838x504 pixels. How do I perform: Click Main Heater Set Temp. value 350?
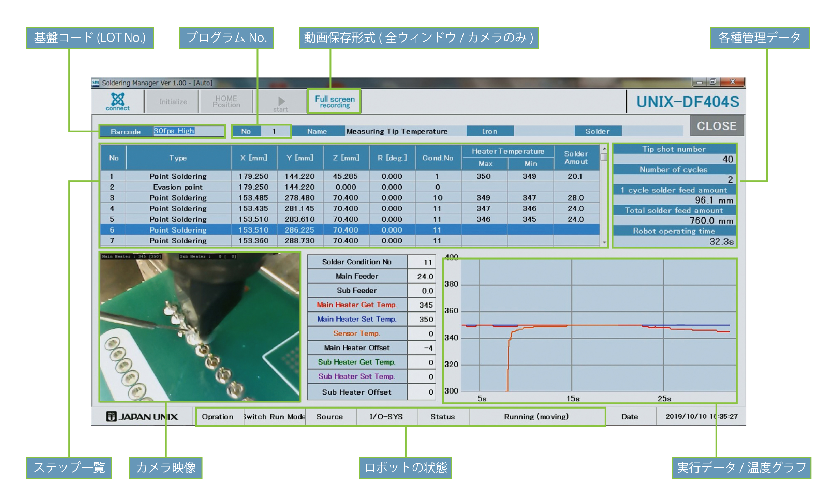click(x=422, y=319)
